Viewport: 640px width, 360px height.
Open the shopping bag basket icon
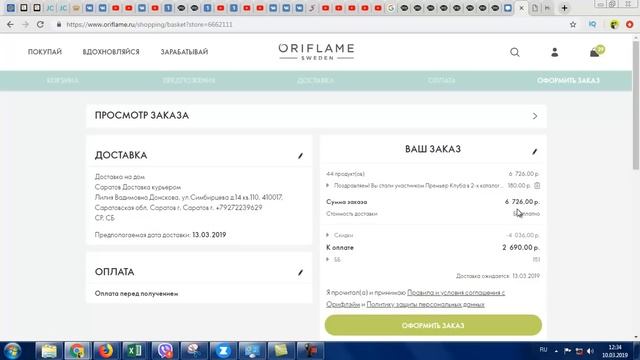[596, 52]
